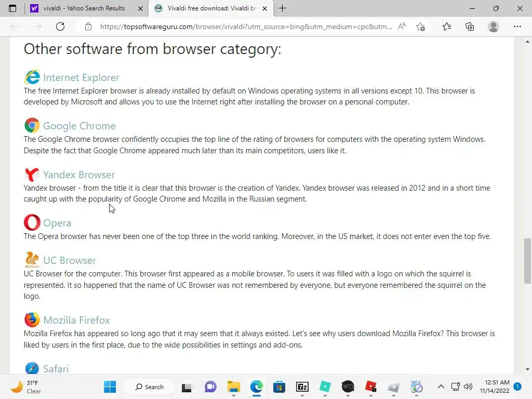Open the Favorites list
Viewport: 532px width, 399px height.
[x=447, y=26]
